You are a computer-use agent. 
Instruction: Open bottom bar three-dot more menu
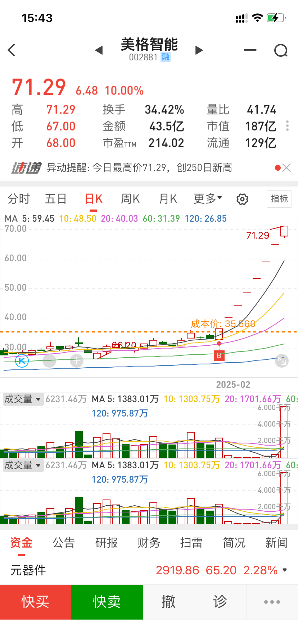tap(272, 602)
